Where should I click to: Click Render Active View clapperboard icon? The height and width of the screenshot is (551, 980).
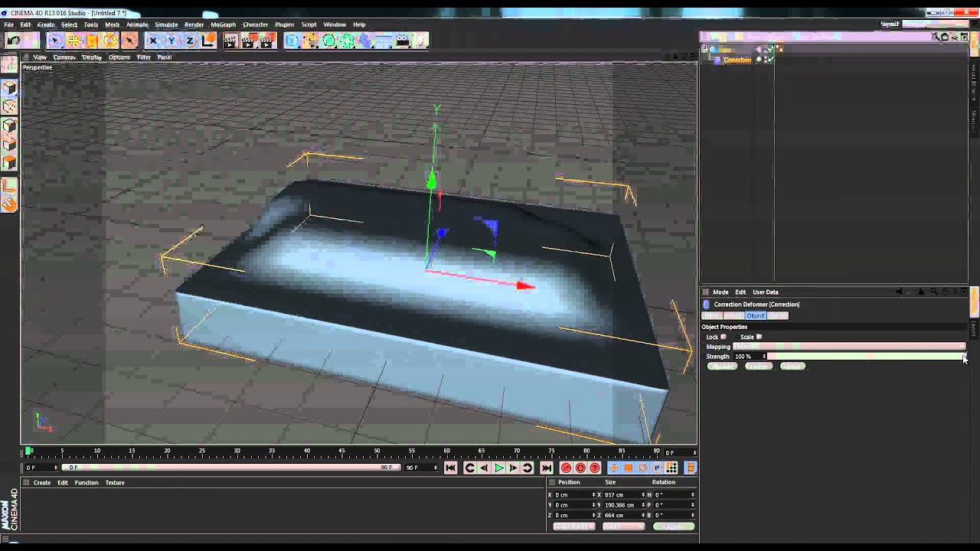[230, 41]
